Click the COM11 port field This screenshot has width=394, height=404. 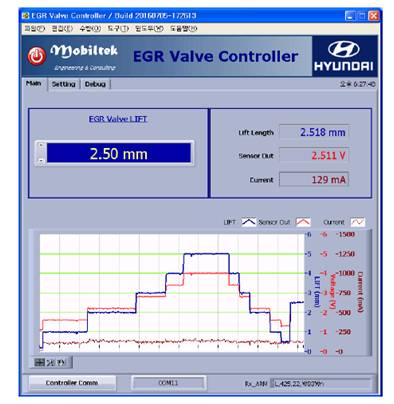[168, 383]
